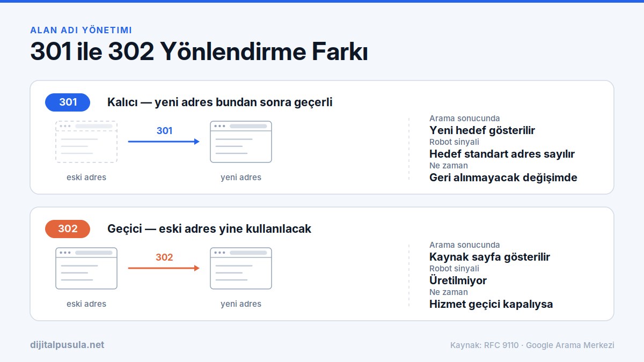
Task: Click the orange 302 badge
Action: (x=68, y=228)
